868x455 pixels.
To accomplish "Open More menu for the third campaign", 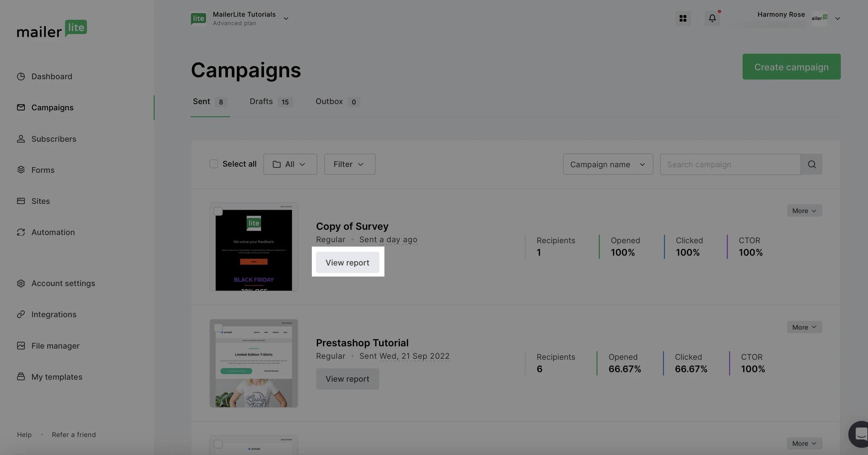I will [x=804, y=443].
